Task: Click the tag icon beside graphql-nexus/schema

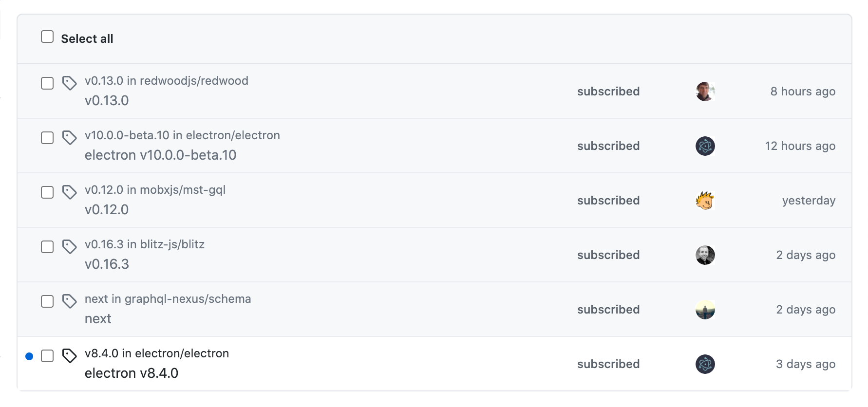Action: [x=69, y=301]
